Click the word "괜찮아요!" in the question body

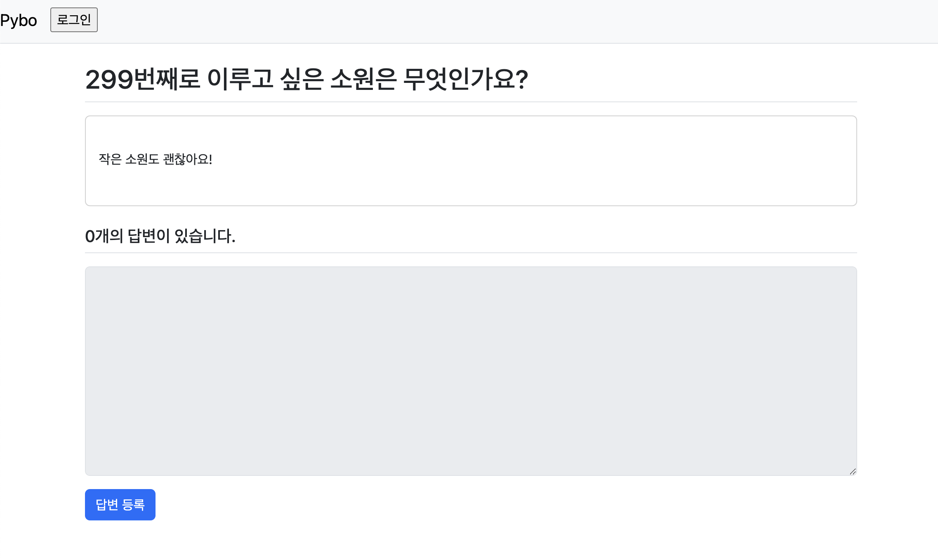188,159
